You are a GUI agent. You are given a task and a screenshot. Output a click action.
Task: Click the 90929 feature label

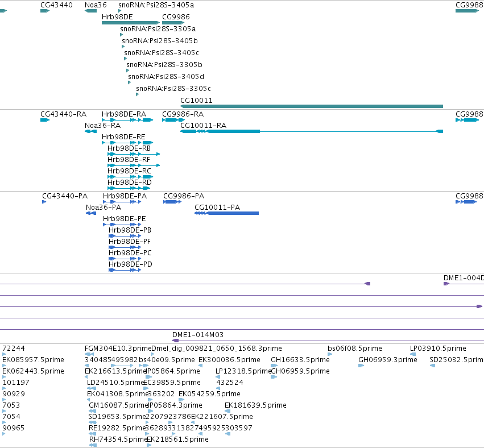tap(14, 393)
